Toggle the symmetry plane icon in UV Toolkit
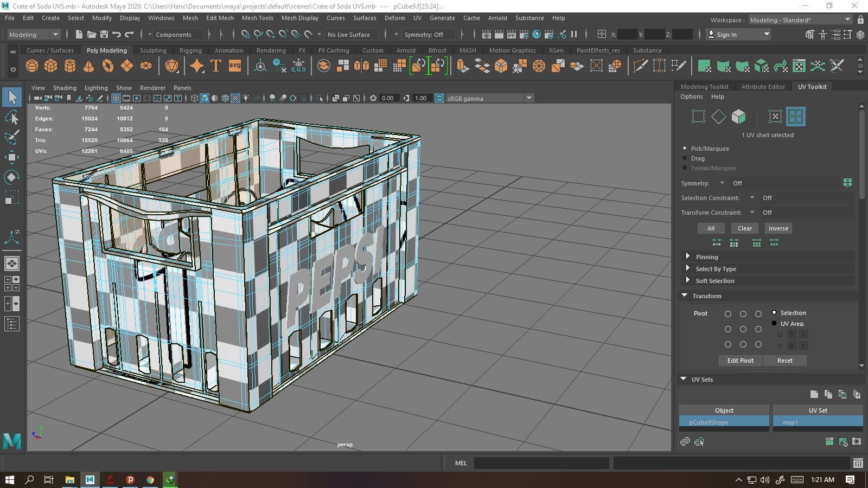 (847, 183)
